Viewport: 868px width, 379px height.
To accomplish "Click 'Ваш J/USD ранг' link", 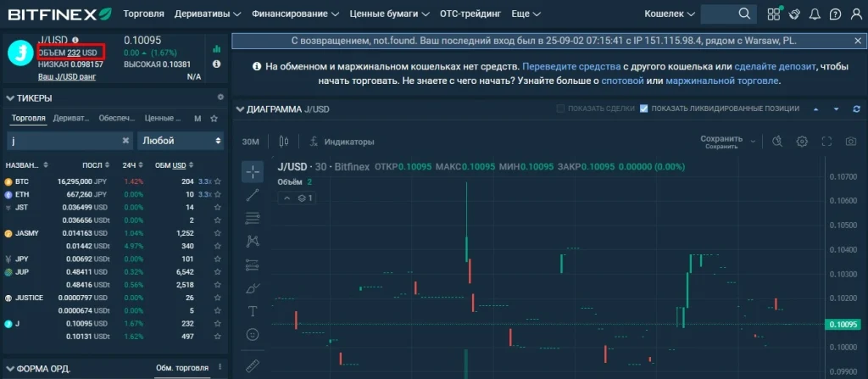I will tap(67, 76).
